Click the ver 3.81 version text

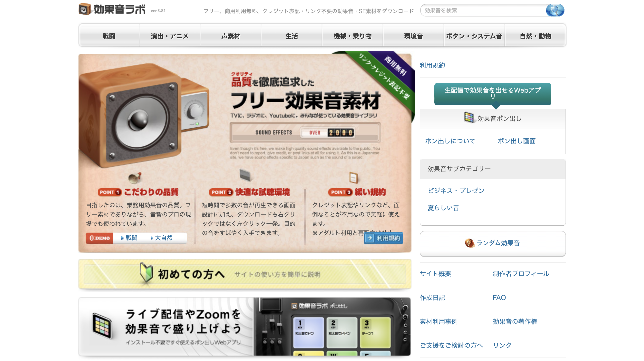(158, 11)
